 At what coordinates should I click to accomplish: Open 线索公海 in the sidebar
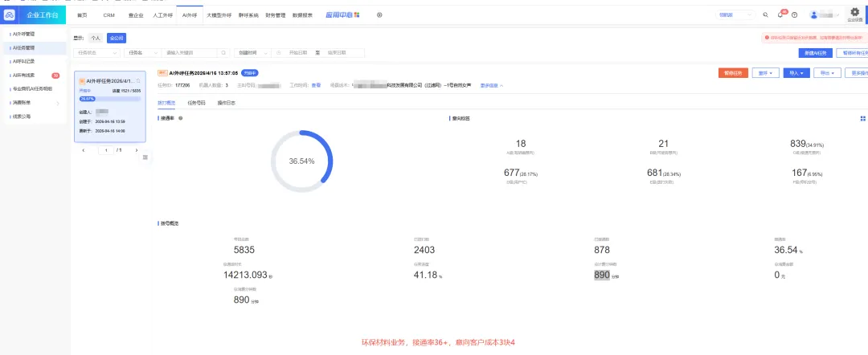(35, 116)
